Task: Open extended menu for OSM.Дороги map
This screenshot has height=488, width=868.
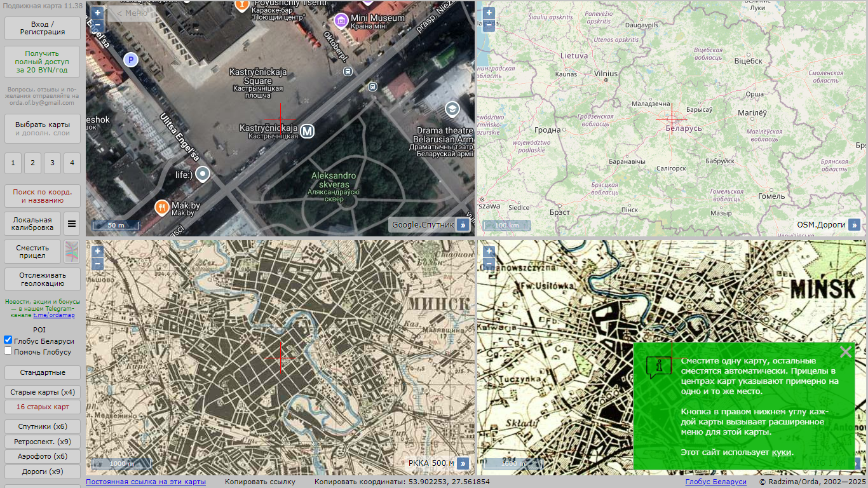Action: point(854,225)
